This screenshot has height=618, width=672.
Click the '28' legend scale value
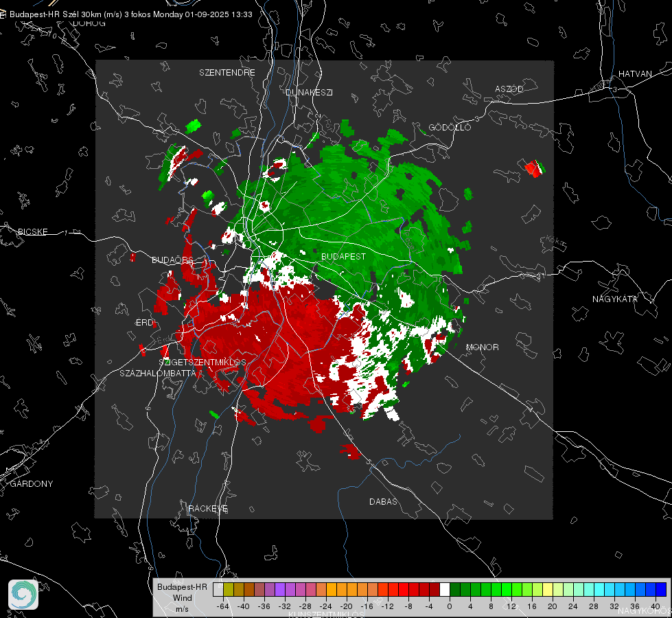tap(594, 606)
